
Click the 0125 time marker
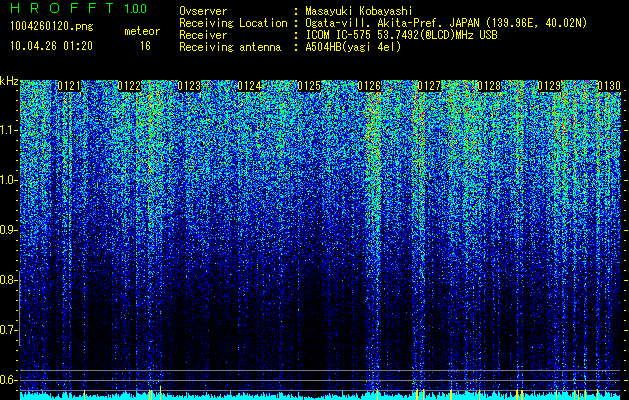coord(309,86)
